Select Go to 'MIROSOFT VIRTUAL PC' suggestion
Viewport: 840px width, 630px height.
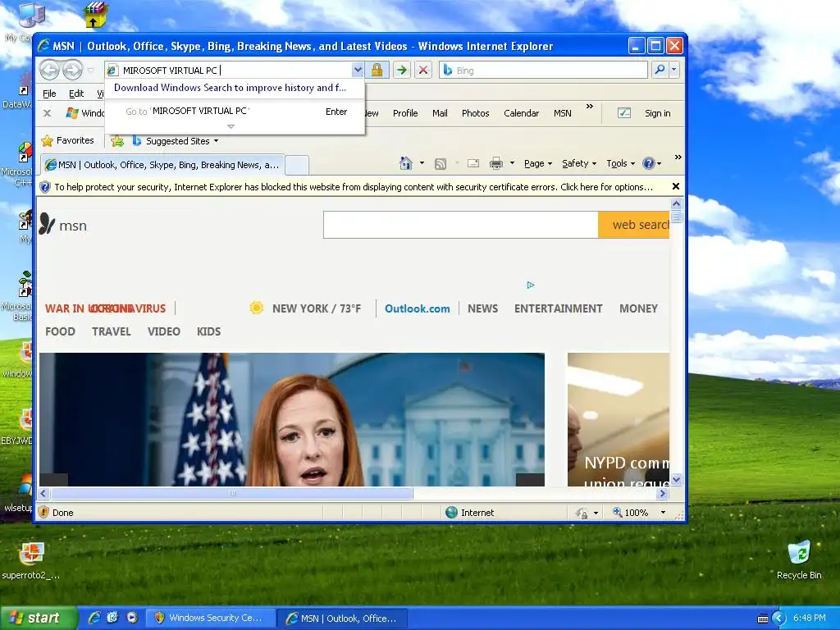[x=235, y=112]
